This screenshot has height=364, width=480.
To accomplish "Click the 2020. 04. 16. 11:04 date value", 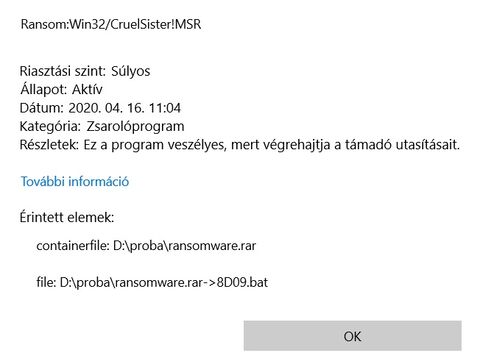I will pos(125,108).
